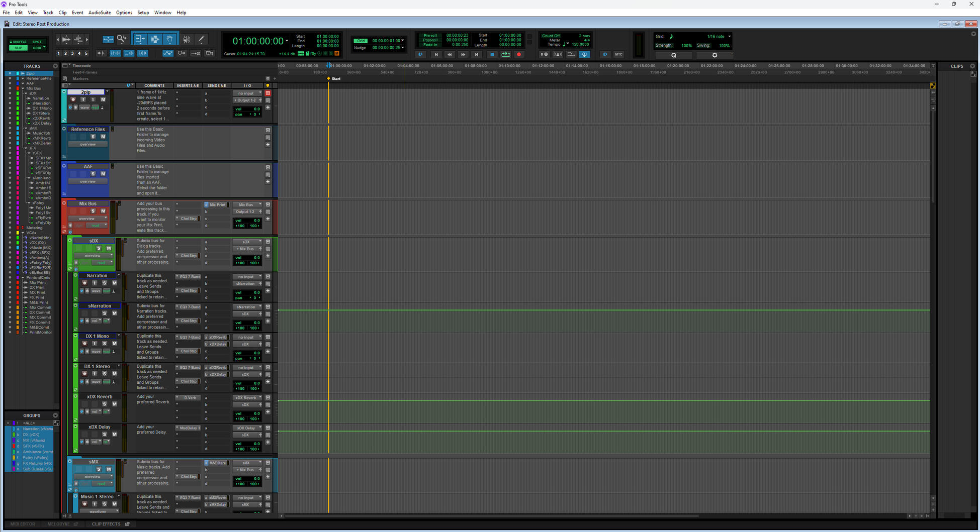This screenshot has height=532, width=980.
Task: Recall zoom preset 3
Action: (x=72, y=53)
